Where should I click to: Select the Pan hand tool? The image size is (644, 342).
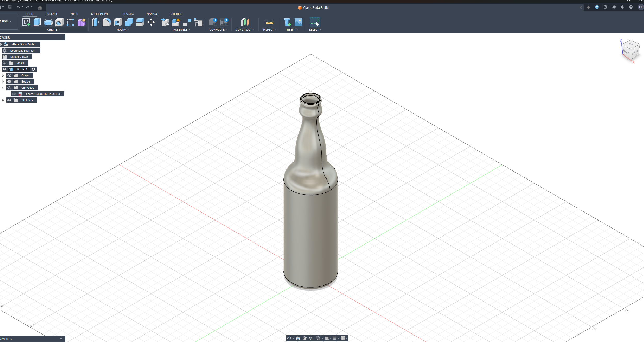[305, 338]
